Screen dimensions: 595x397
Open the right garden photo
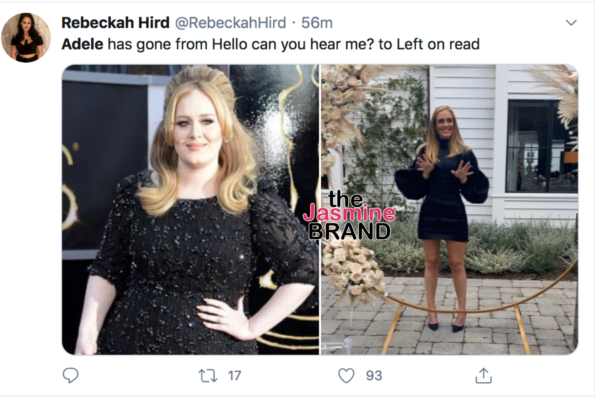pyautogui.click(x=449, y=210)
